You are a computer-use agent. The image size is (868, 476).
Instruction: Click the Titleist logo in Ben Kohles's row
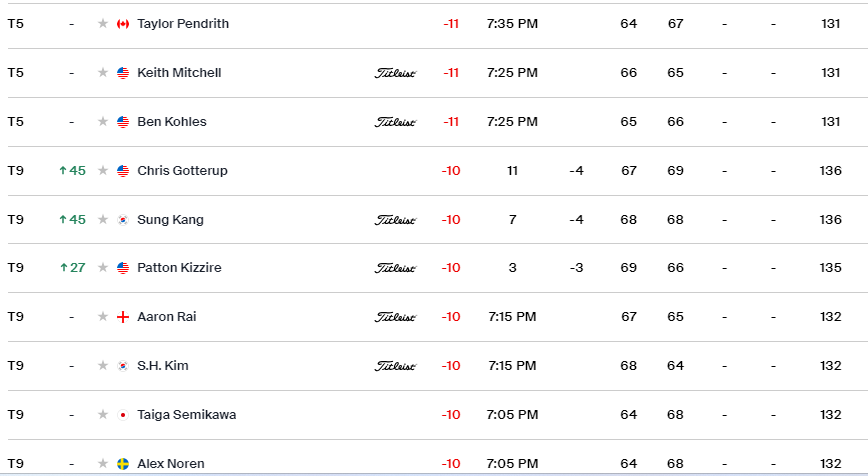pos(395,122)
